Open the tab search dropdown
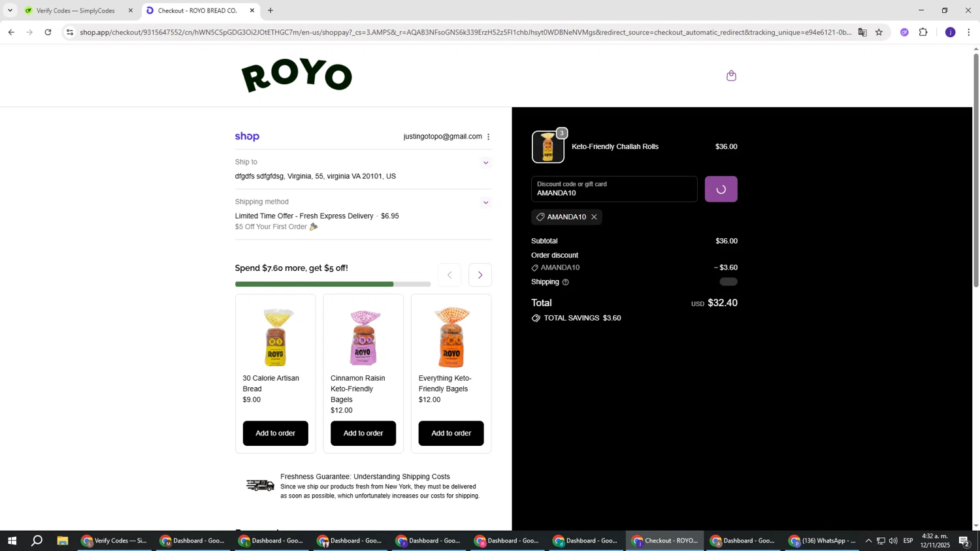980x551 pixels. click(10, 10)
